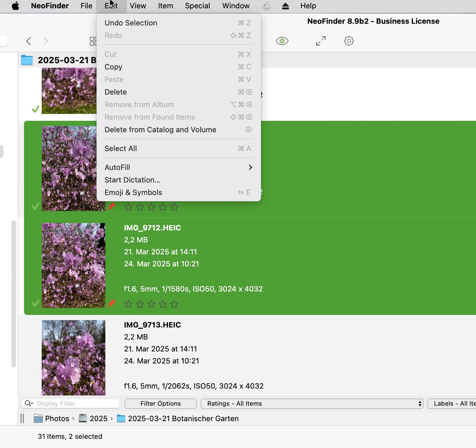Open the Ratings - All Items dropdown
The height and width of the screenshot is (448, 476).
pyautogui.click(x=312, y=403)
